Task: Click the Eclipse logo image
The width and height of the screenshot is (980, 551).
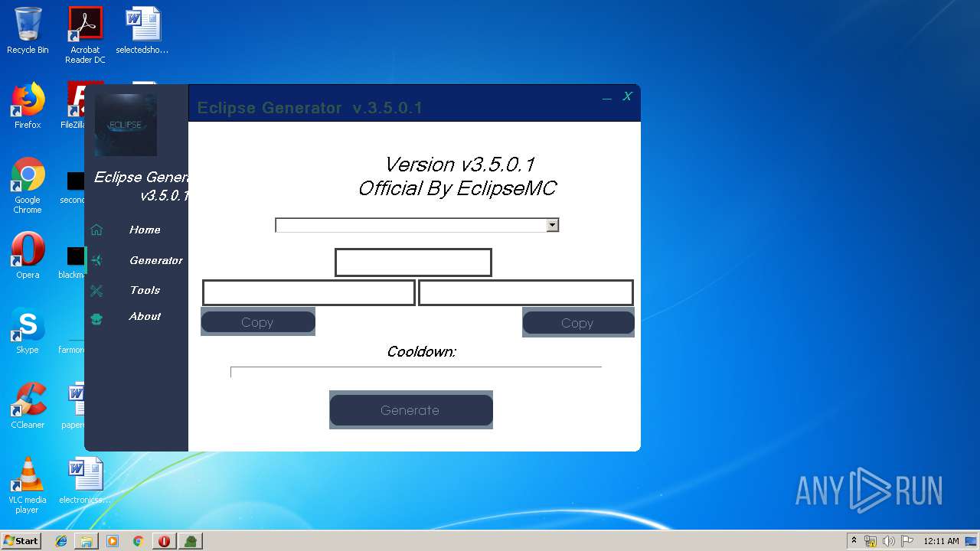Action: (x=126, y=125)
